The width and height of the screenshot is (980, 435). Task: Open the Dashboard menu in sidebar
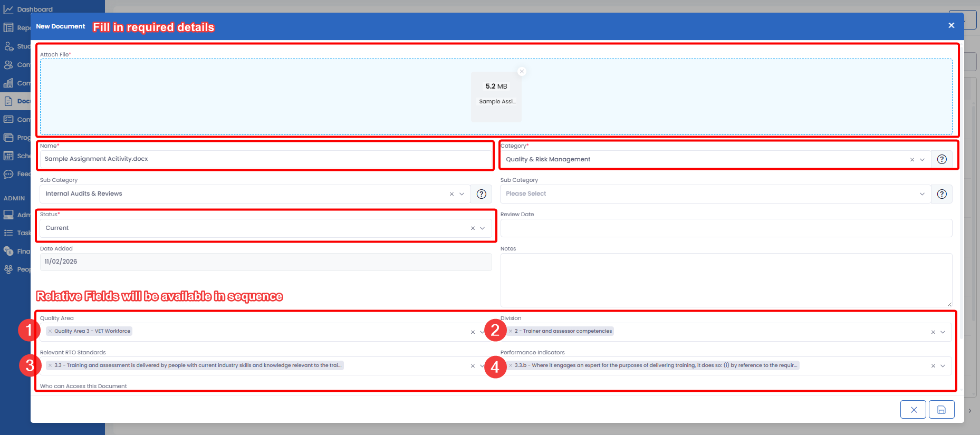pos(34,9)
